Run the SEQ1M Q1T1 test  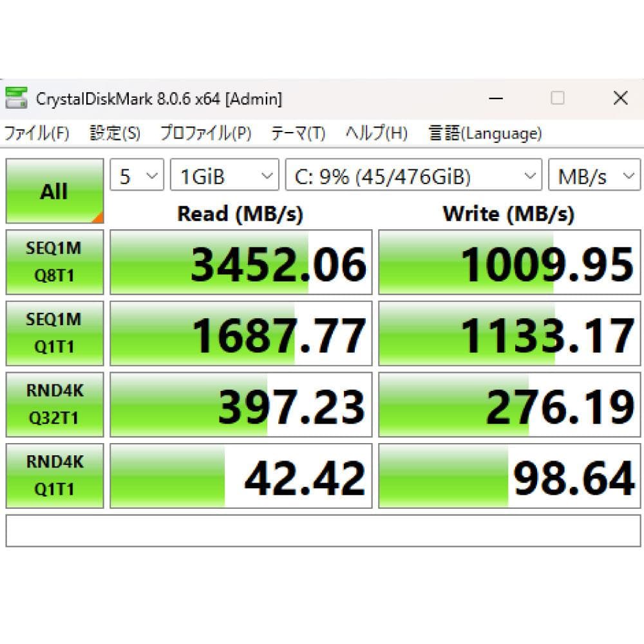(x=54, y=333)
